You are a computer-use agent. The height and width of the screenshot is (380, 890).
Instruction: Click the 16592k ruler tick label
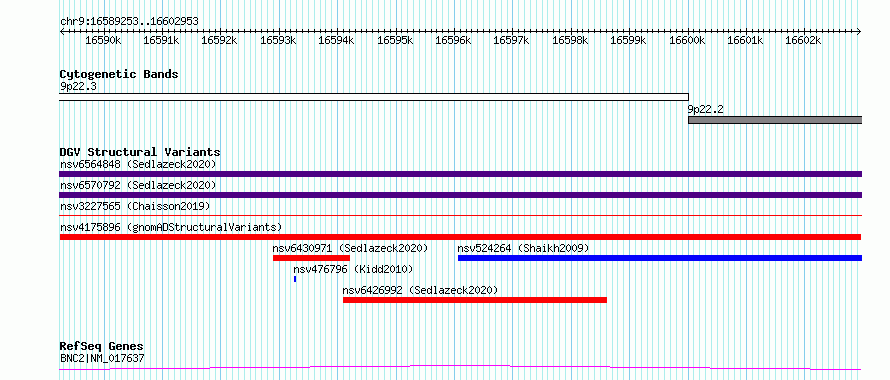220,40
